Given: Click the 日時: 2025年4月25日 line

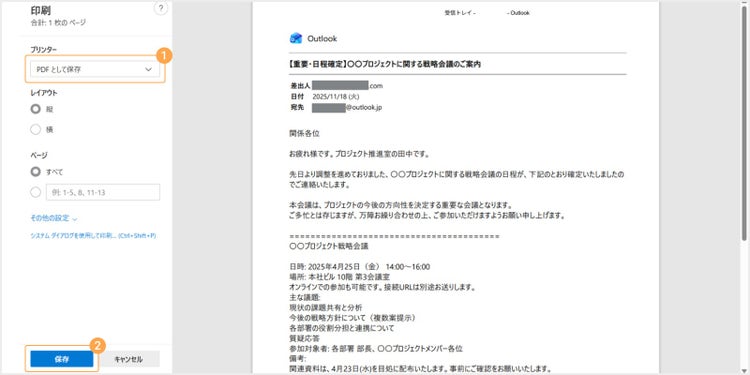Looking at the screenshot, I should [x=360, y=267].
